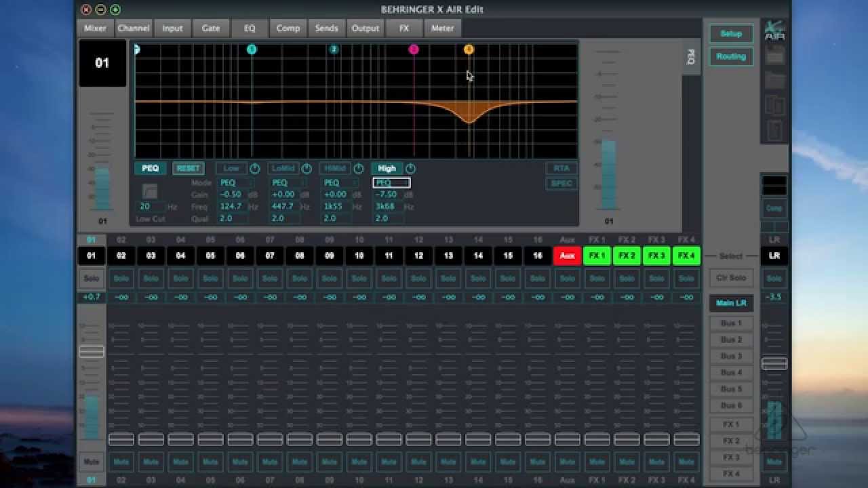Toggle the LoMid band power switch
This screenshot has width=868, height=488.
(307, 168)
